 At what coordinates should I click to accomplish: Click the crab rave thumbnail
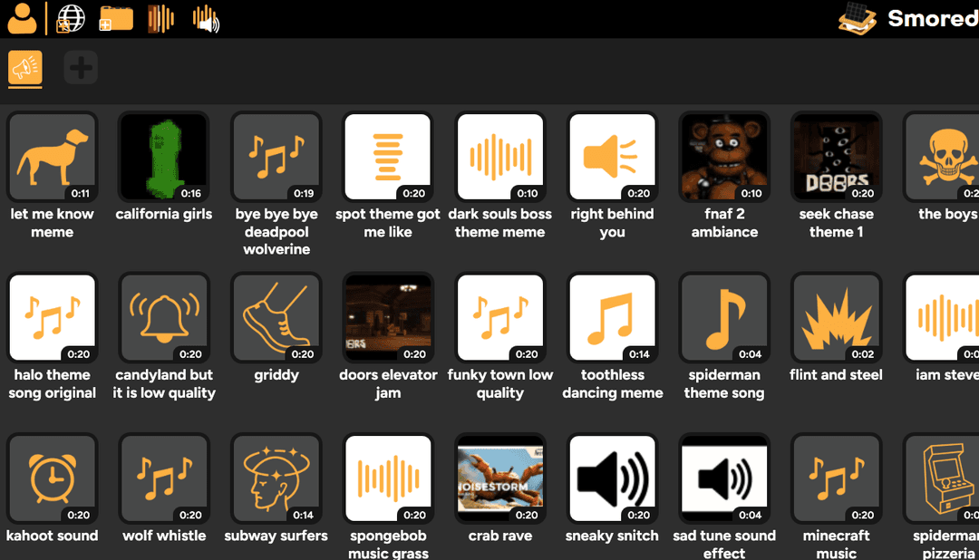coord(499,478)
